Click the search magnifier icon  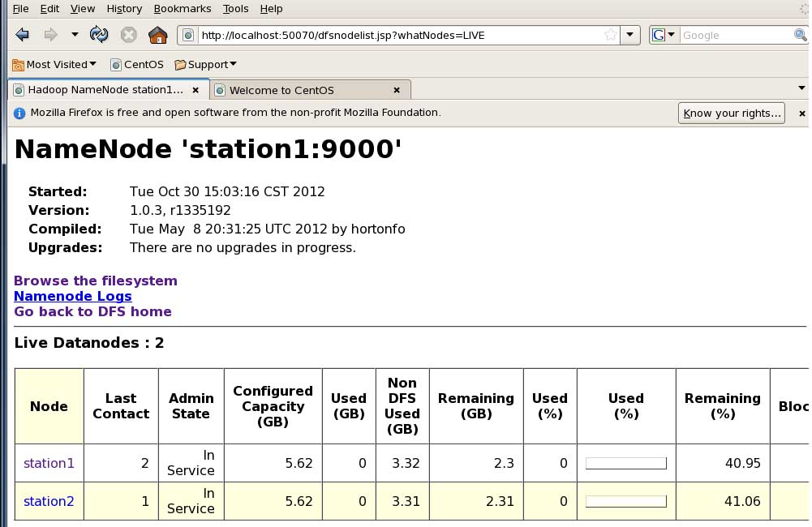[x=800, y=35]
